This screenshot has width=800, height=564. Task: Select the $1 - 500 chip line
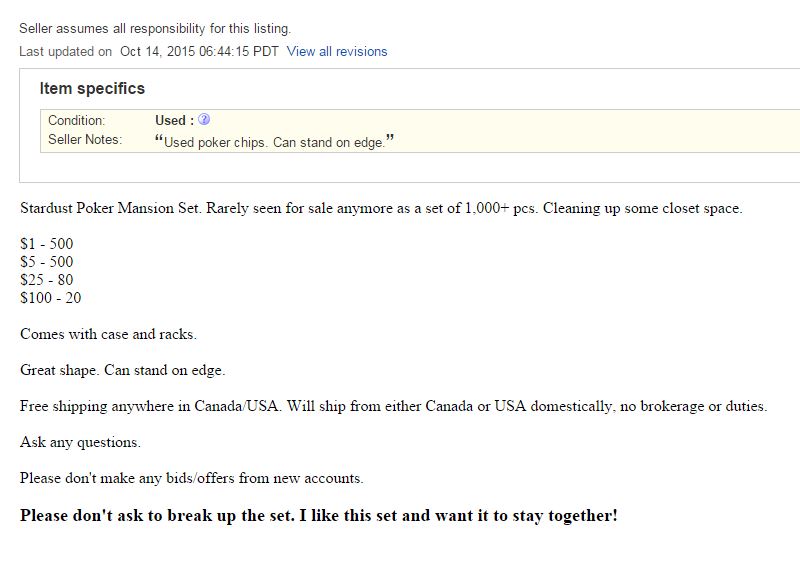point(47,243)
